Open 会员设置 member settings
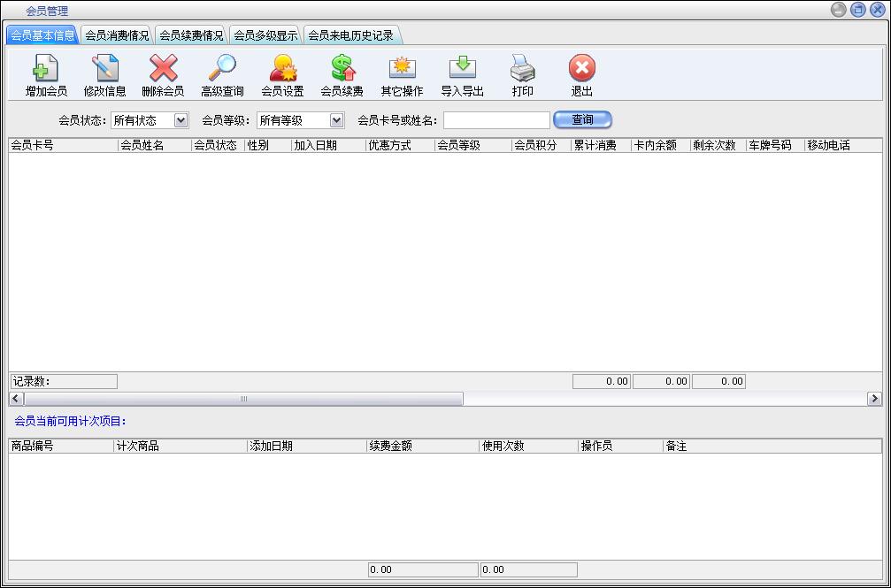 [282, 69]
